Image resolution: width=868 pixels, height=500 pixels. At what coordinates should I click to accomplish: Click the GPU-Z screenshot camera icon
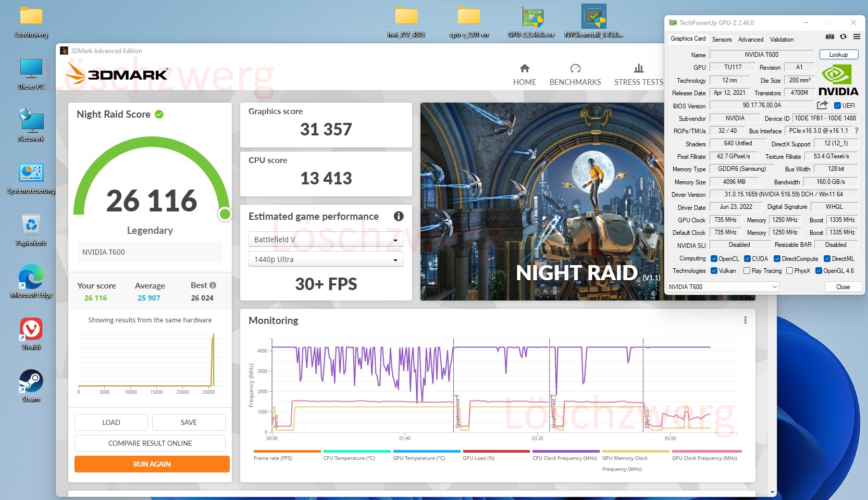[x=830, y=37]
